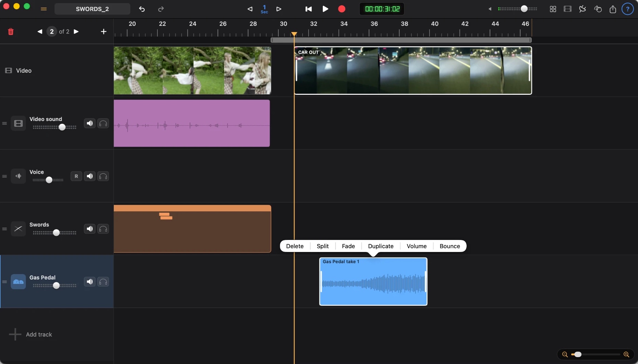This screenshot has height=364, width=638.
Task: Click the Voice track waveform icon
Action: [18, 176]
